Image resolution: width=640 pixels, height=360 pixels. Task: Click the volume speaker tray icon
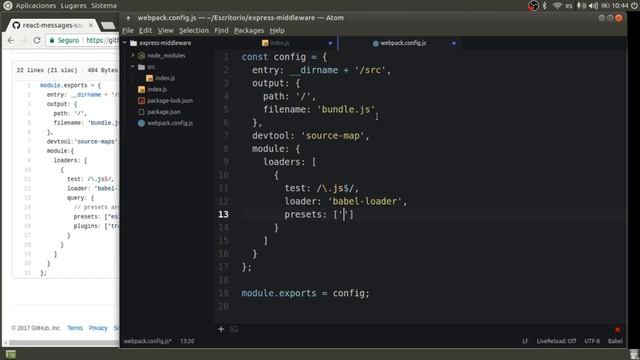(593, 5)
